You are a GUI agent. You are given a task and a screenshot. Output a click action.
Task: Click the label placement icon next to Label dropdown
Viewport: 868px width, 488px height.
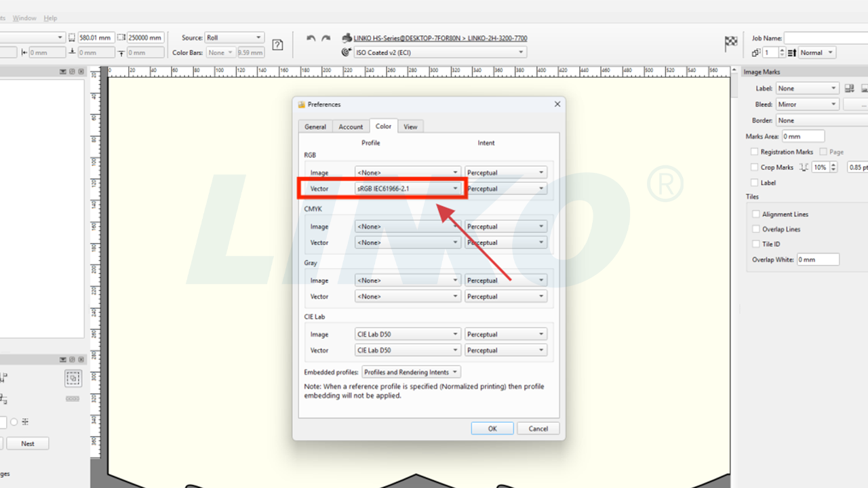point(849,88)
